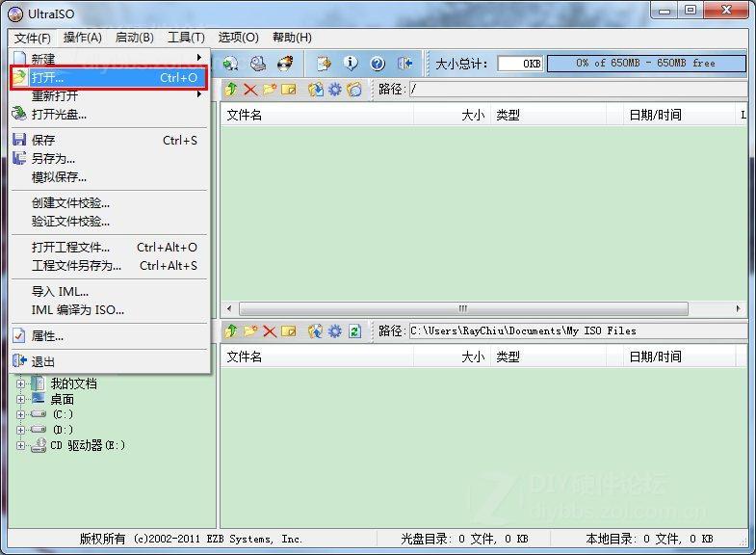Image resolution: width=756 pixels, height=555 pixels.
Task: Sort image pane by 类型 column
Action: pyautogui.click(x=548, y=115)
